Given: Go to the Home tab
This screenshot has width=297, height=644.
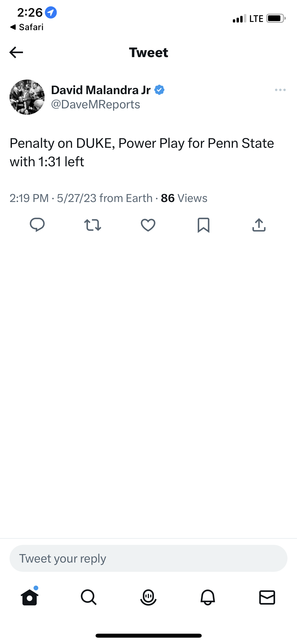Looking at the screenshot, I should click(30, 597).
